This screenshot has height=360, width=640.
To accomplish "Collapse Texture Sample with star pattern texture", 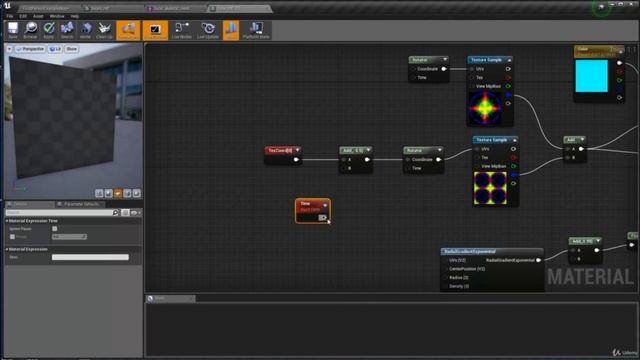I will 509,60.
